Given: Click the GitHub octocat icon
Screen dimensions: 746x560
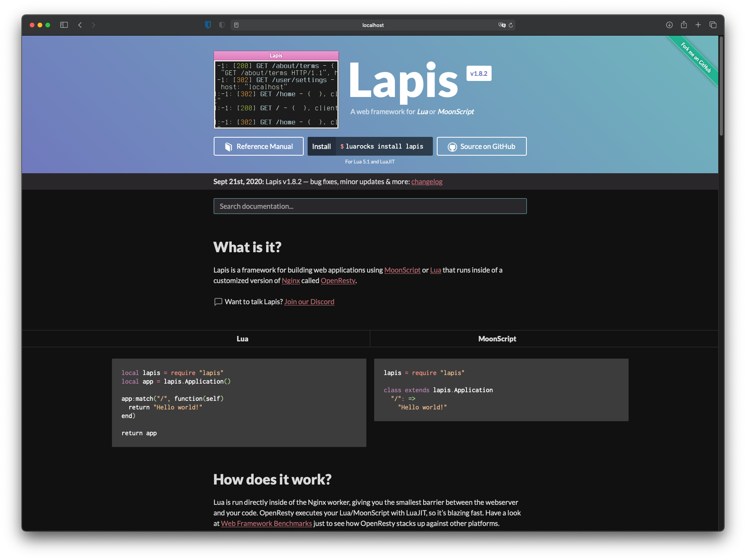Looking at the screenshot, I should [x=452, y=147].
